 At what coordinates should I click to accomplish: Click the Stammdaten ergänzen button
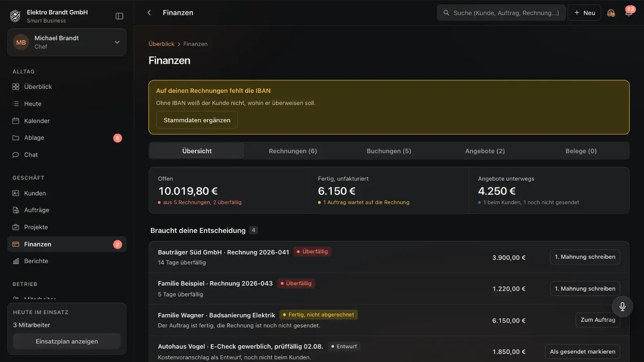(197, 120)
